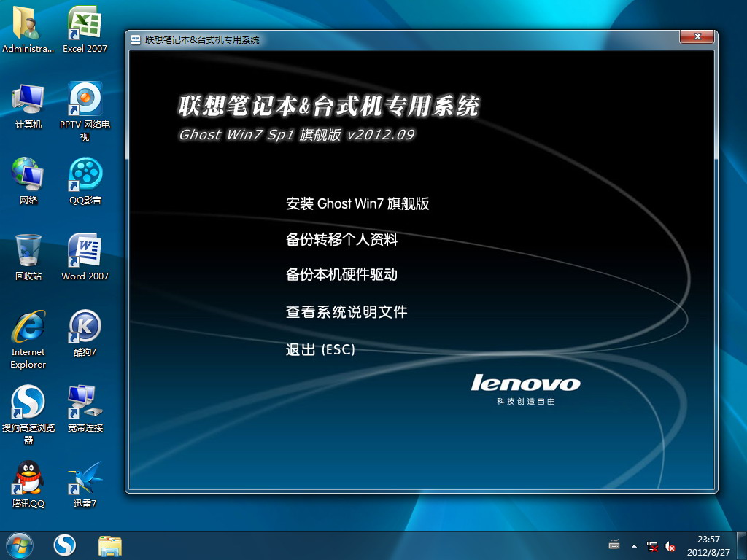Select 安装 Ghost Win7 旗舰版
This screenshot has height=560, width=747.
(x=357, y=204)
